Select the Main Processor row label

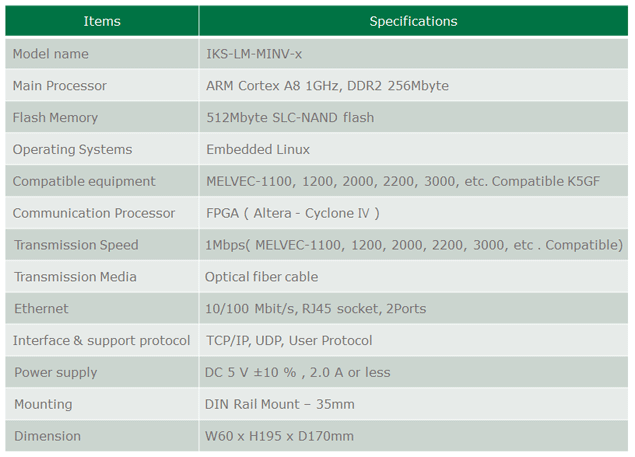coord(60,86)
